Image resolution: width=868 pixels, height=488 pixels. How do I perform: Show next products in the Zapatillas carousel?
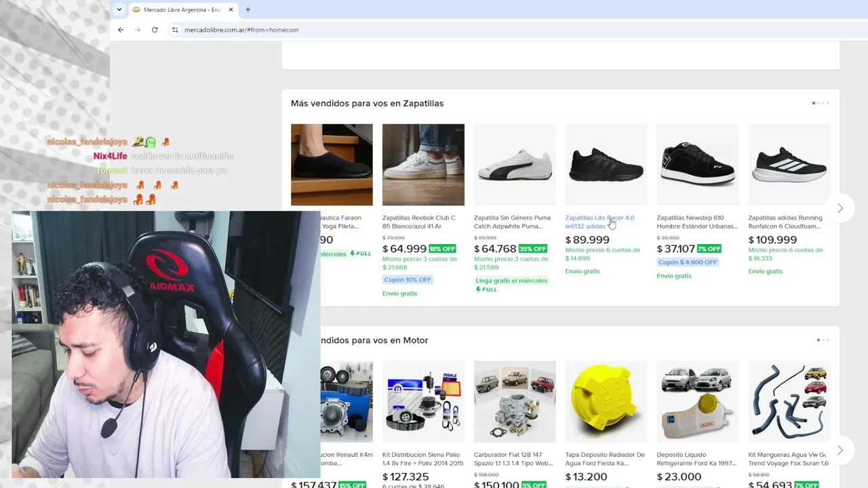(840, 208)
